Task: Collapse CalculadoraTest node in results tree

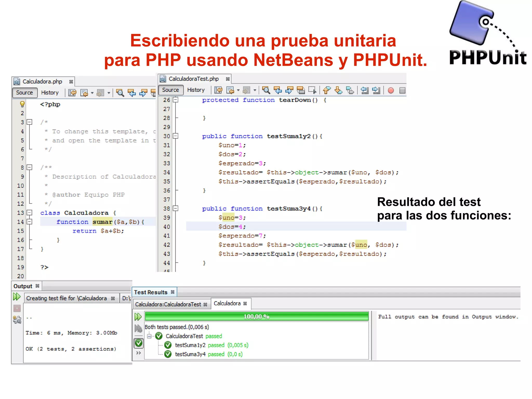Action: 149,336
